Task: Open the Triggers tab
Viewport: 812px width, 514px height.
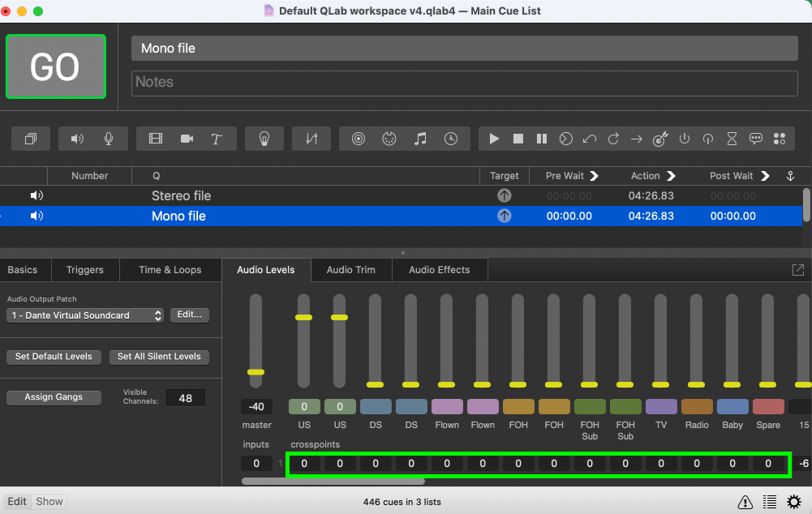Action: click(85, 270)
